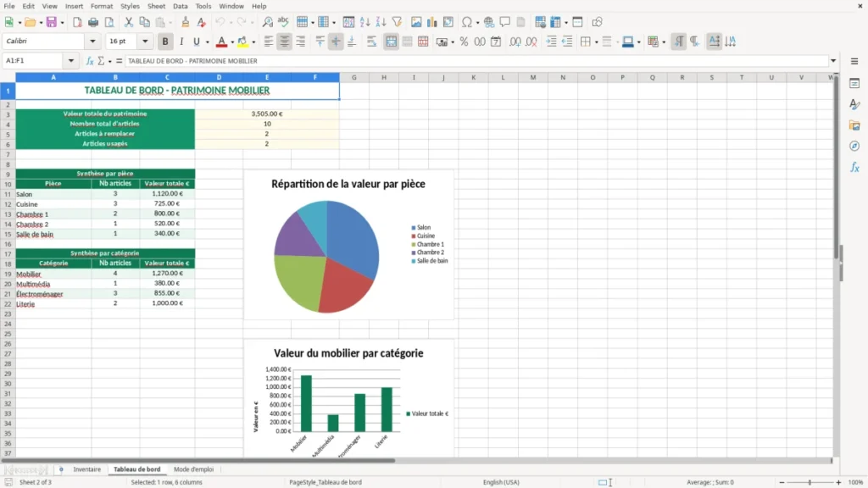Click the zoom slider handle
The image size is (868, 488).
pyautogui.click(x=810, y=482)
